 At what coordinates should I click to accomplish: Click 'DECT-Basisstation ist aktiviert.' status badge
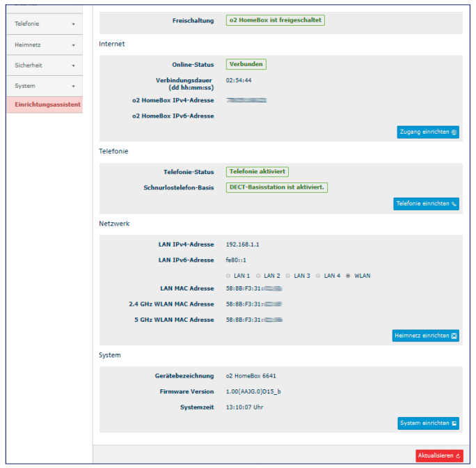pos(277,187)
